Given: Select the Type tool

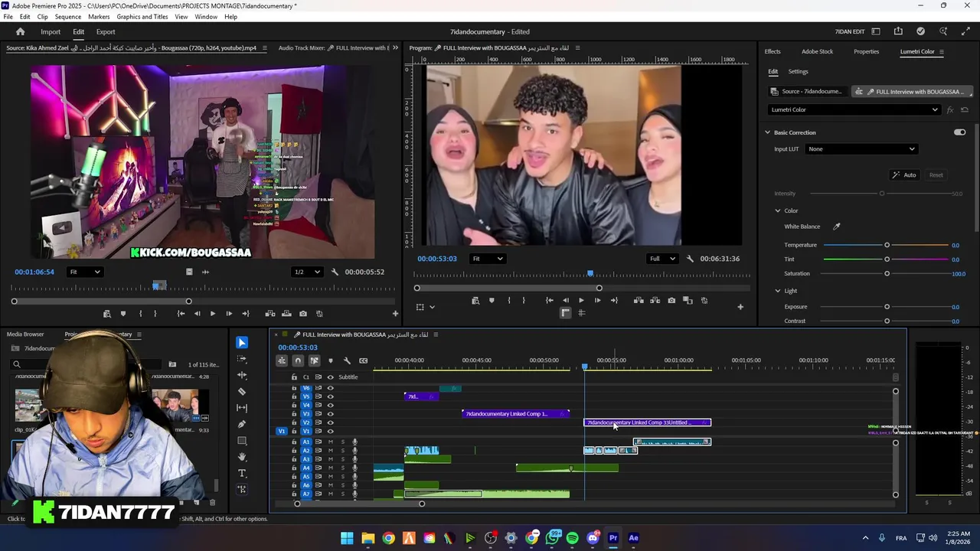Looking at the screenshot, I should pos(242,473).
